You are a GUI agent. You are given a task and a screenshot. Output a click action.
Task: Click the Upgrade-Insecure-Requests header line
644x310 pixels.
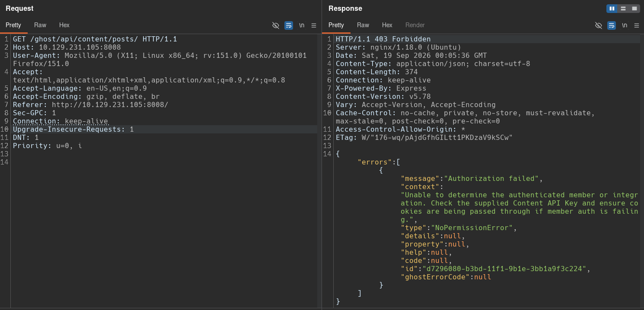point(73,129)
